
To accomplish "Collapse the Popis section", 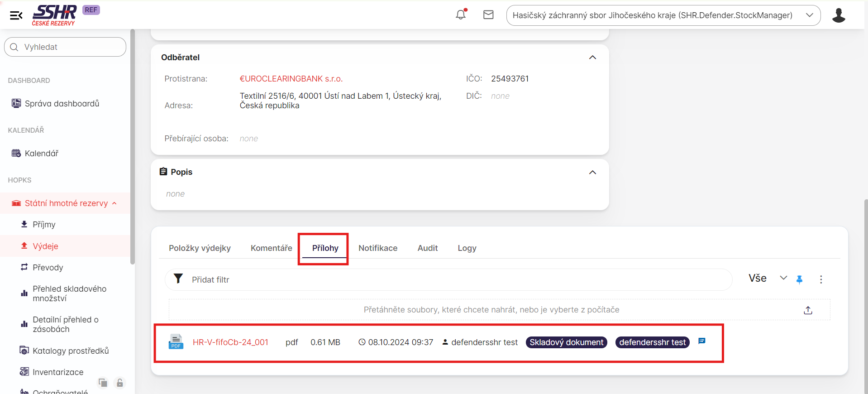I will pyautogui.click(x=592, y=173).
